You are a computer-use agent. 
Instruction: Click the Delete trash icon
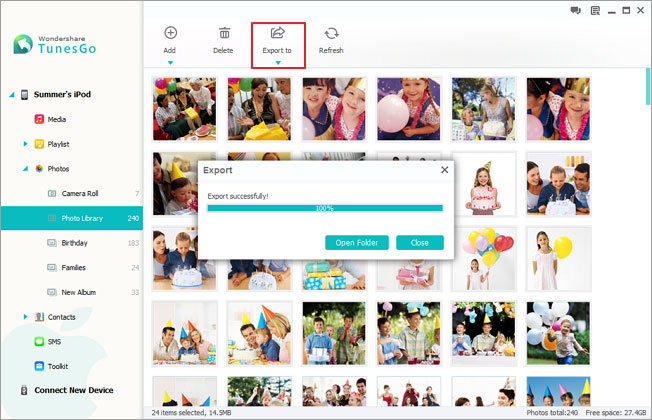coord(224,32)
